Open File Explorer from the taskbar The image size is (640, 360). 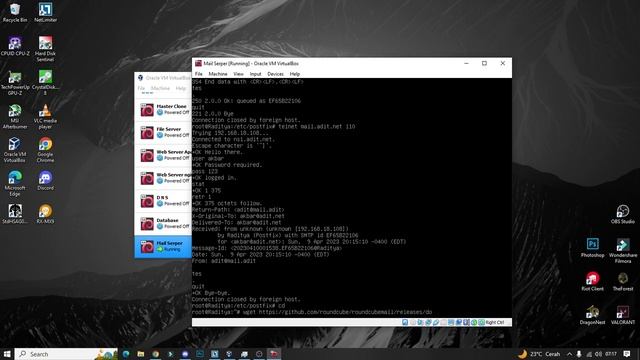click(x=141, y=354)
